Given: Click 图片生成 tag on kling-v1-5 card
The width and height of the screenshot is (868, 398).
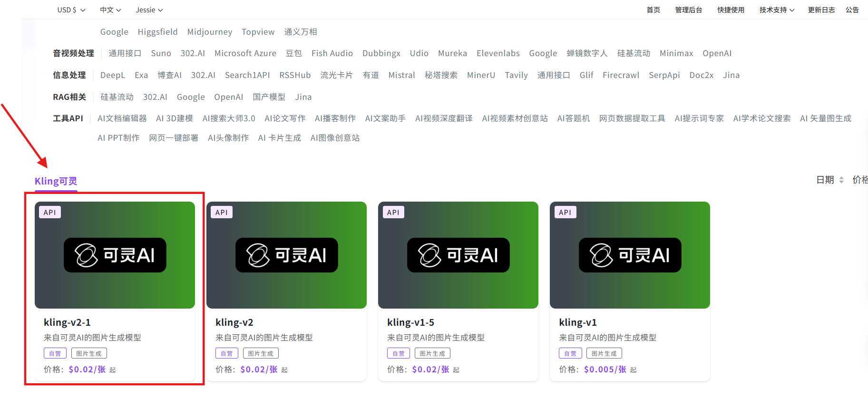Looking at the screenshot, I should (432, 353).
